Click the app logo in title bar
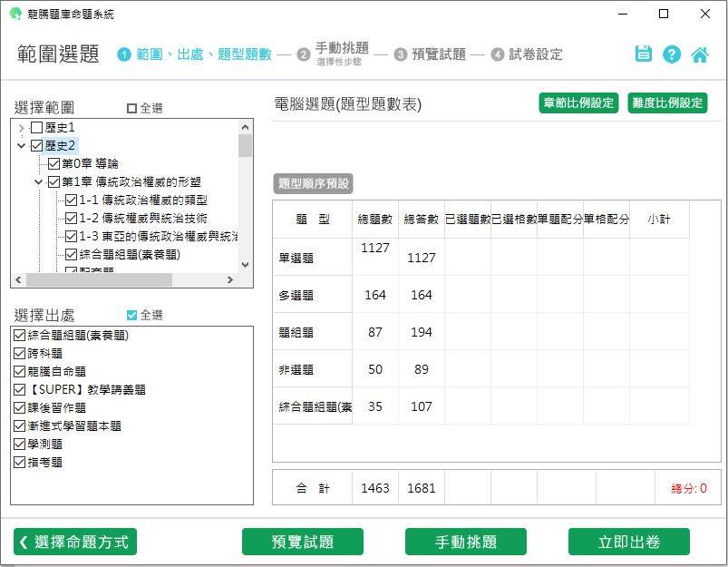This screenshot has height=567, width=728. [15, 14]
